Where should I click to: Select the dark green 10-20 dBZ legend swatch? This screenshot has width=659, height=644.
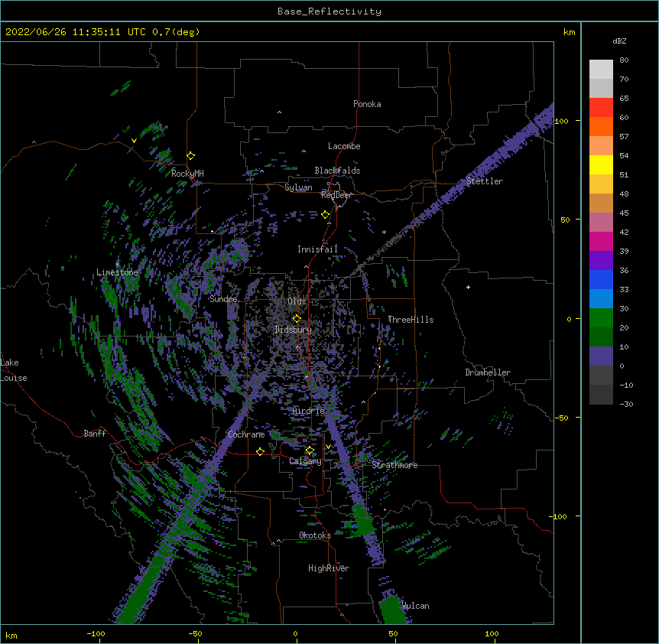click(601, 337)
